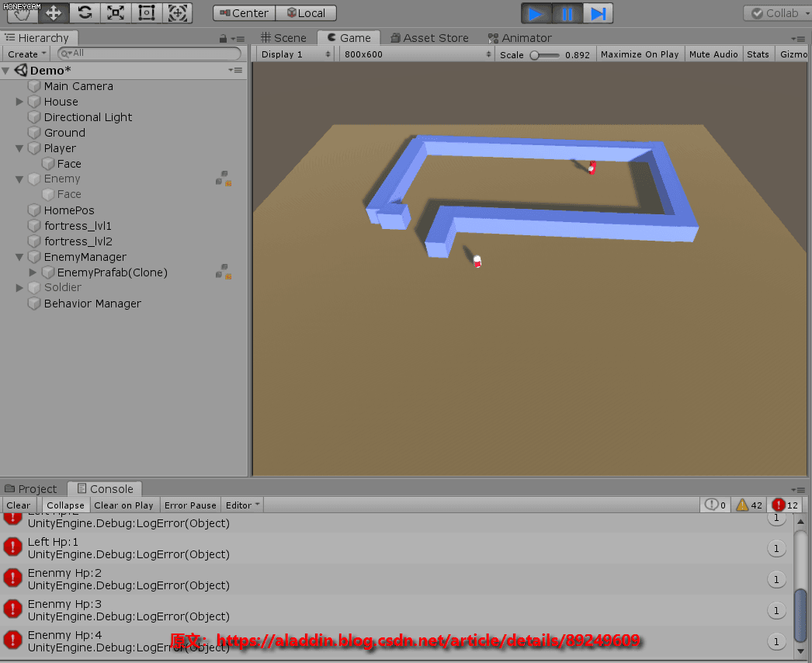This screenshot has height=663, width=812.
Task: Open the Animator tab
Action: coord(519,38)
